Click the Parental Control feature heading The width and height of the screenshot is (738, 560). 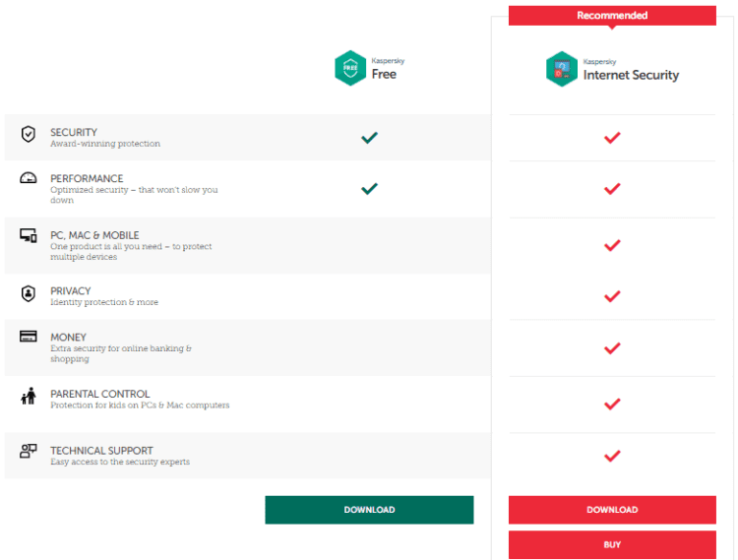tap(100, 394)
